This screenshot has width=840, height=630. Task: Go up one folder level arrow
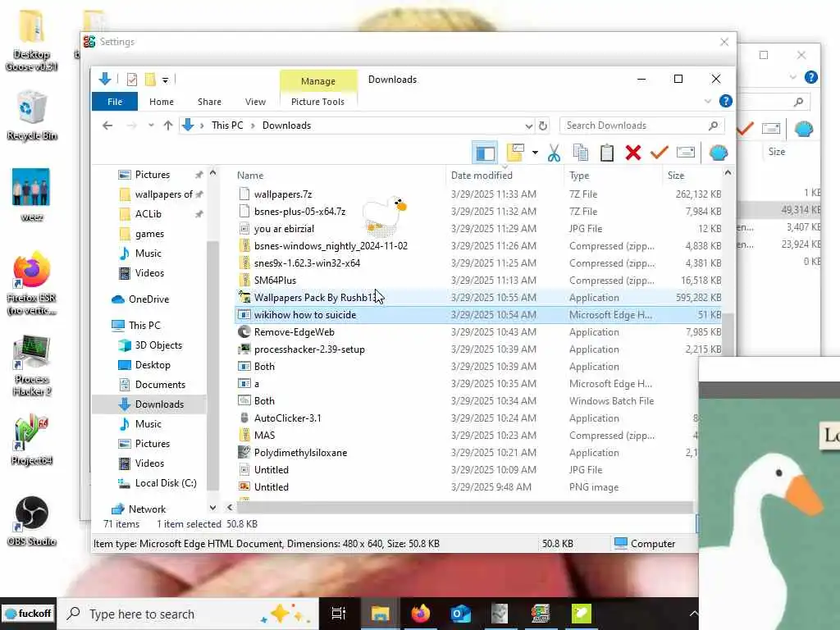click(168, 126)
